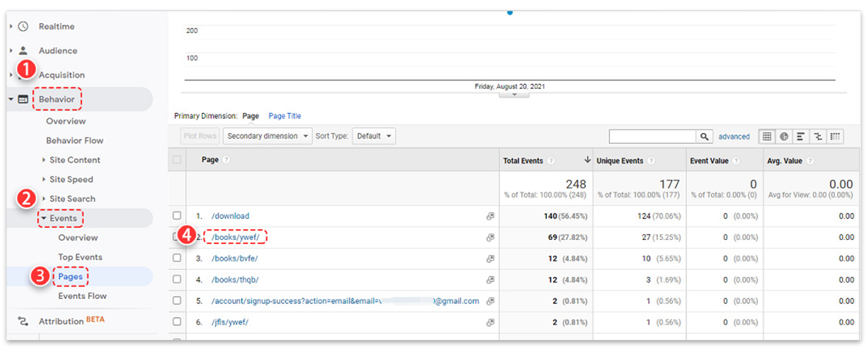868x354 pixels.
Task: Click the table search input field
Action: tap(652, 136)
